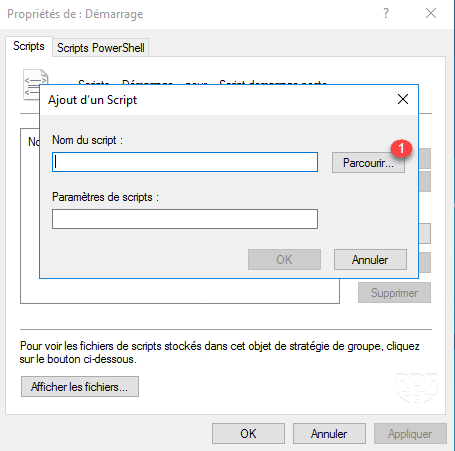
Task: Switch to the Scripts tab
Action: tap(29, 46)
